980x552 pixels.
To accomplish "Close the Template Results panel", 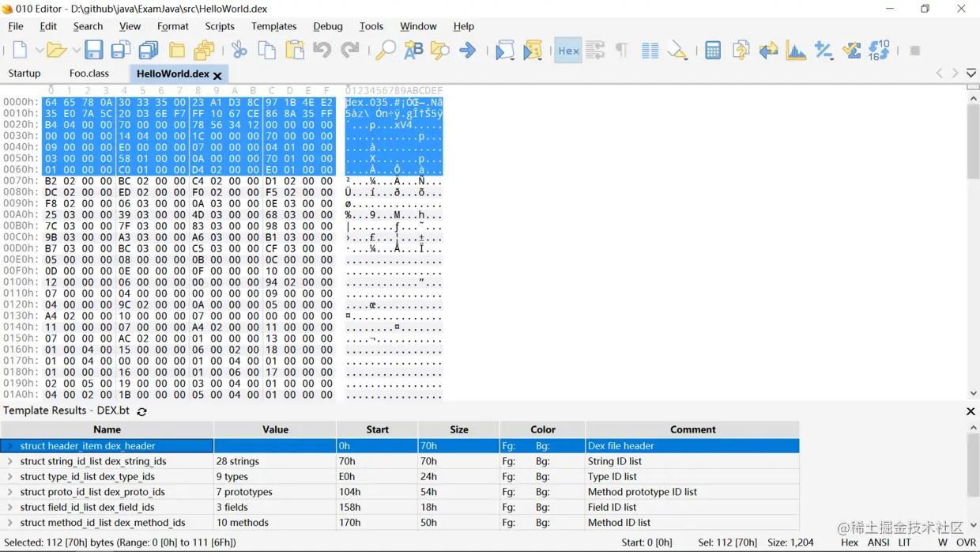I will pos(971,411).
